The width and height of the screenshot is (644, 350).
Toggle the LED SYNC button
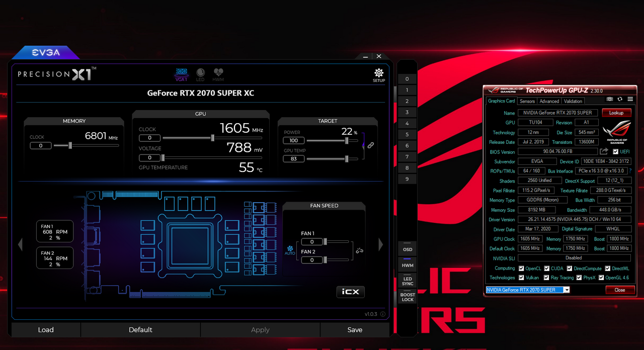[408, 281]
